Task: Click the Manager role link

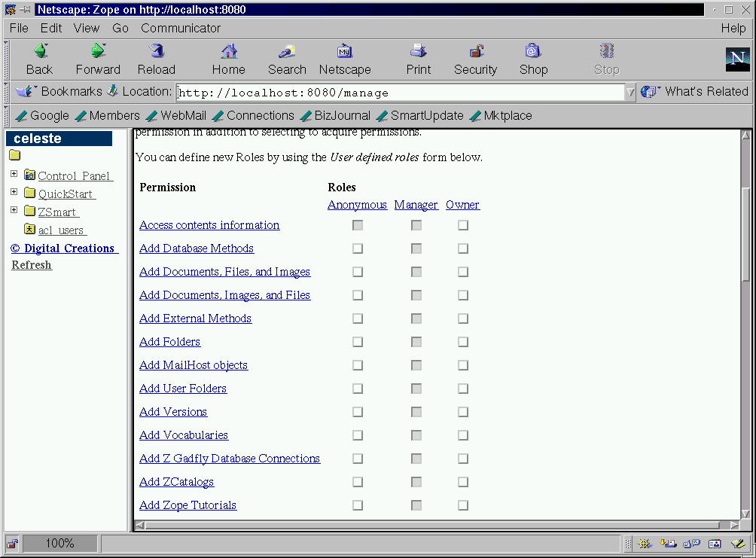Action: click(x=416, y=205)
